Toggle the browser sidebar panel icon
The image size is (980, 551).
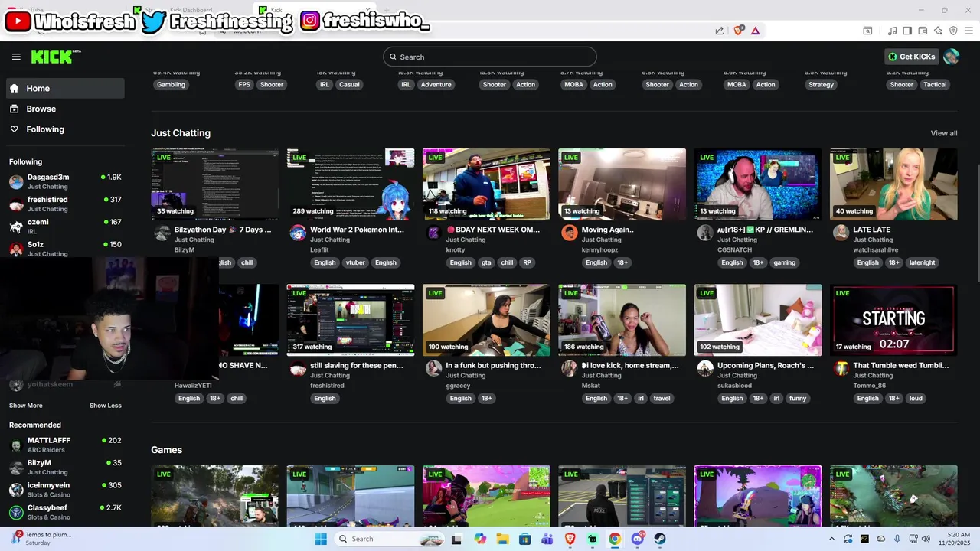(907, 31)
